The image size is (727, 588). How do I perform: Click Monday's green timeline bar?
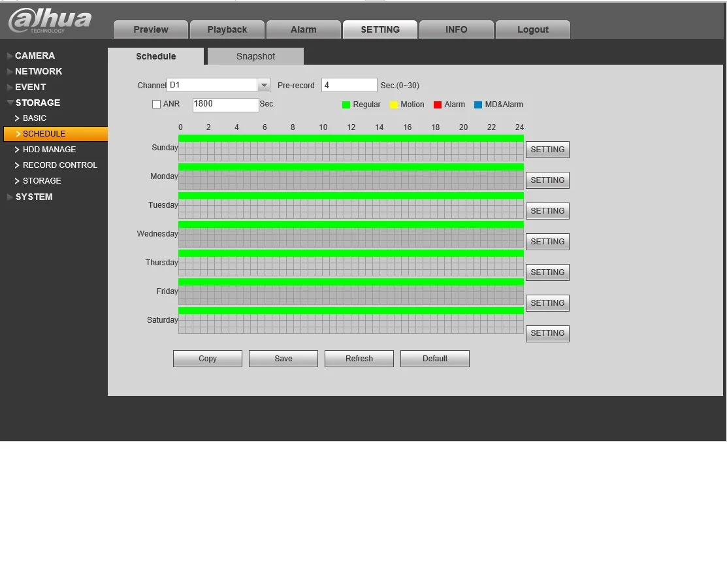pos(351,167)
